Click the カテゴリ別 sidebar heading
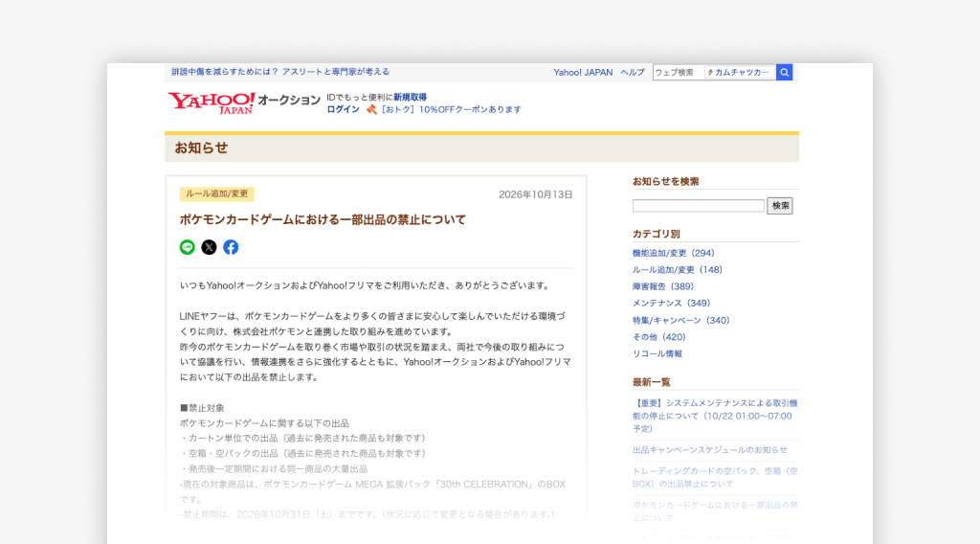 657,234
